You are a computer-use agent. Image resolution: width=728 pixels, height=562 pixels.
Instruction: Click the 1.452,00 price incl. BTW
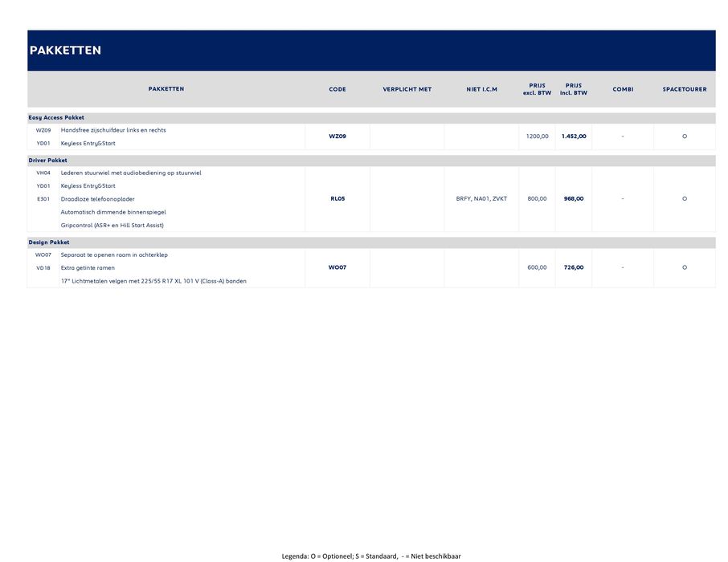[x=574, y=136]
